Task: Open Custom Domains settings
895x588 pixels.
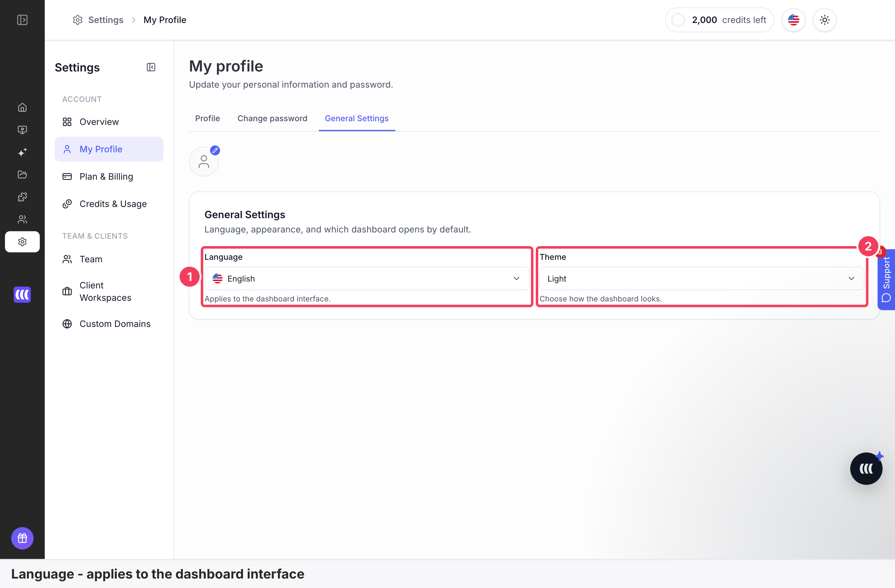Action: point(109,324)
